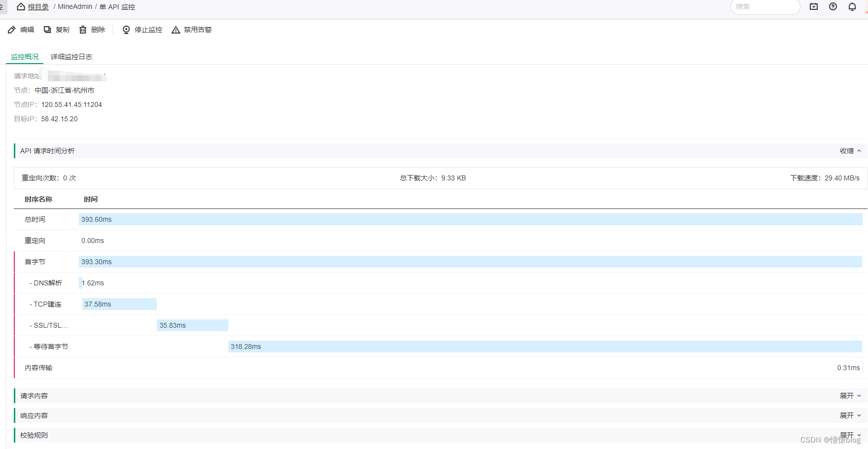Click the 重定向次数: 0 次 text
Image resolution: width=868 pixels, height=449 pixels.
(49, 178)
